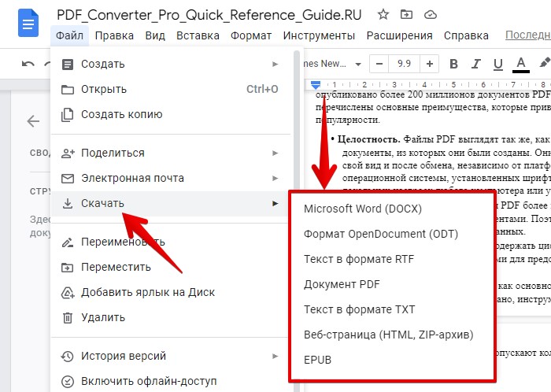The image size is (551, 392).
Task: Click the История версий clock icon
Action: pyautogui.click(x=67, y=356)
